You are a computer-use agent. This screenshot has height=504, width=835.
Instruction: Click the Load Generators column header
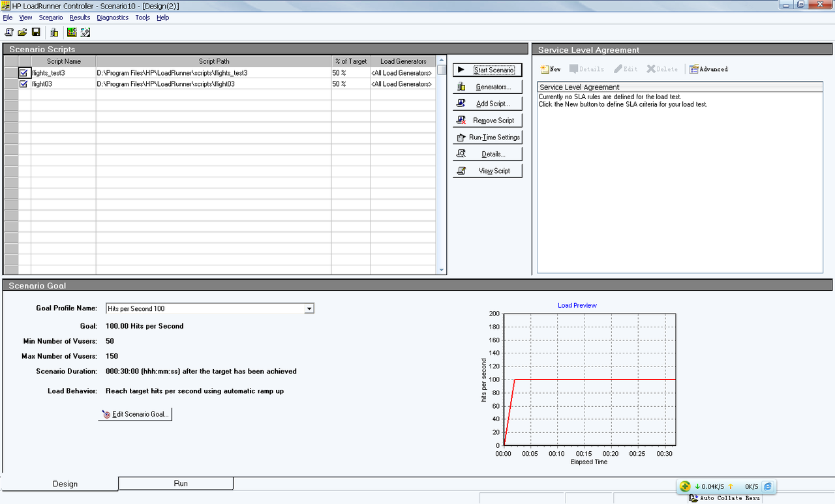403,61
